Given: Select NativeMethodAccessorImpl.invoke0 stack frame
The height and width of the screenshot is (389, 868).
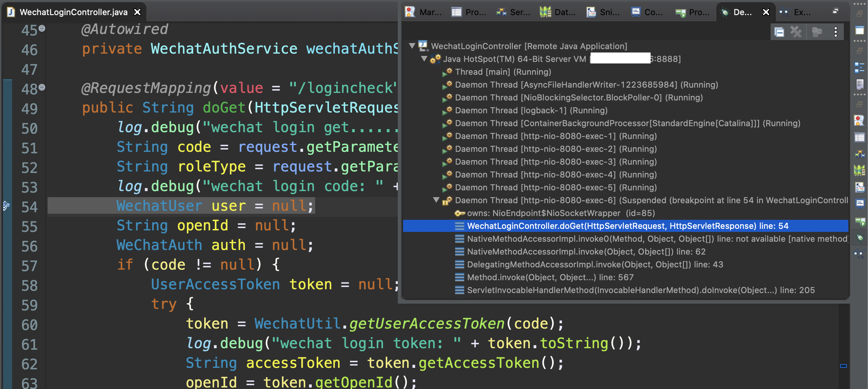Looking at the screenshot, I should click(x=626, y=239).
